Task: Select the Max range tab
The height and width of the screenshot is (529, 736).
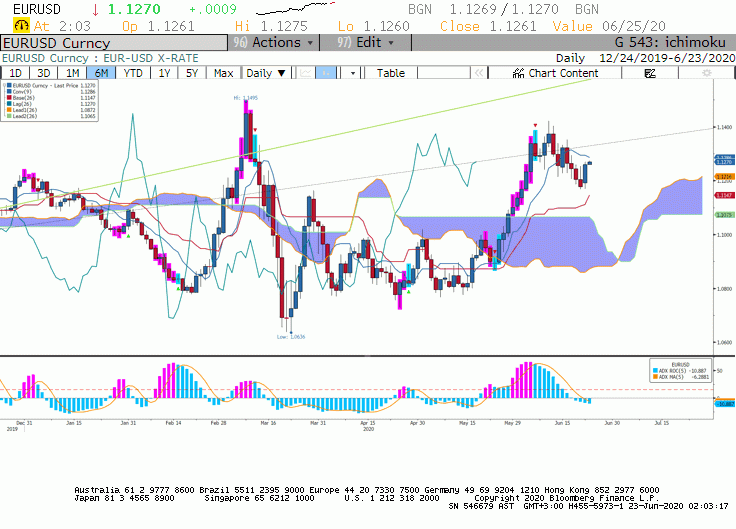Action: tap(223, 73)
